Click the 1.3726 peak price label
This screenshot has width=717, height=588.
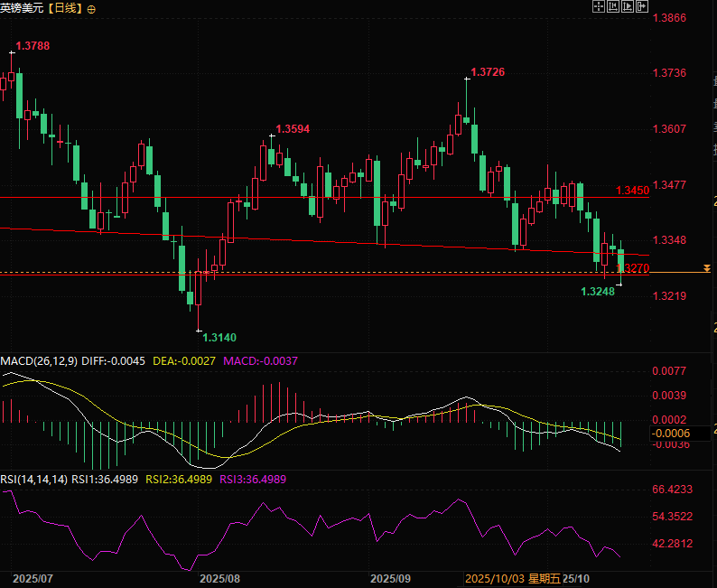[488, 72]
